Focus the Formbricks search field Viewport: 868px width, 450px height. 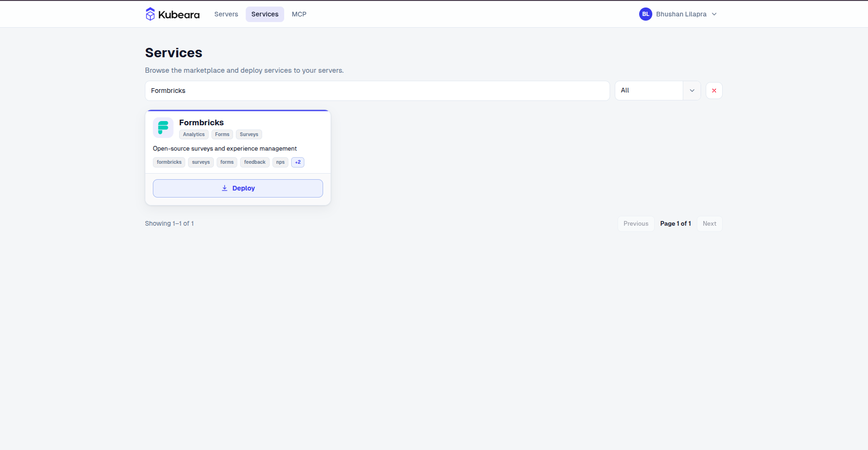(x=377, y=91)
